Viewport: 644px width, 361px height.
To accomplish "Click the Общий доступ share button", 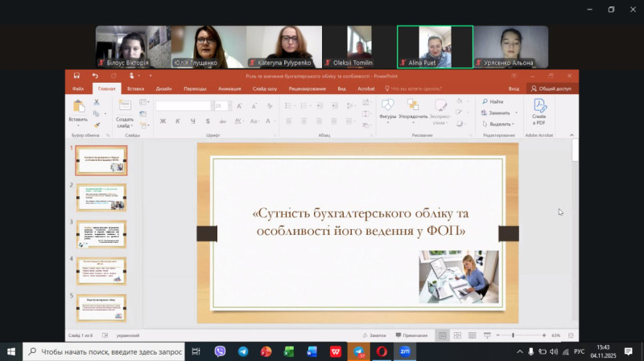I will click(551, 88).
